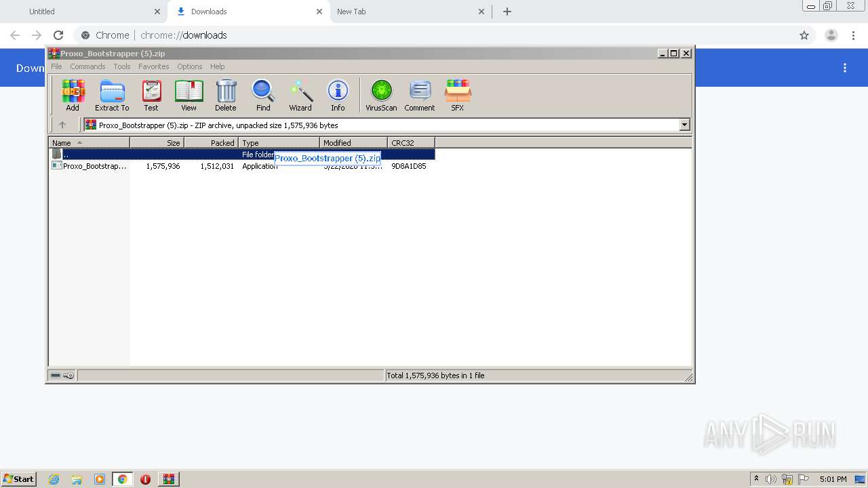Sort by Name column header
Screen dimensions: 868x488
click(89, 142)
